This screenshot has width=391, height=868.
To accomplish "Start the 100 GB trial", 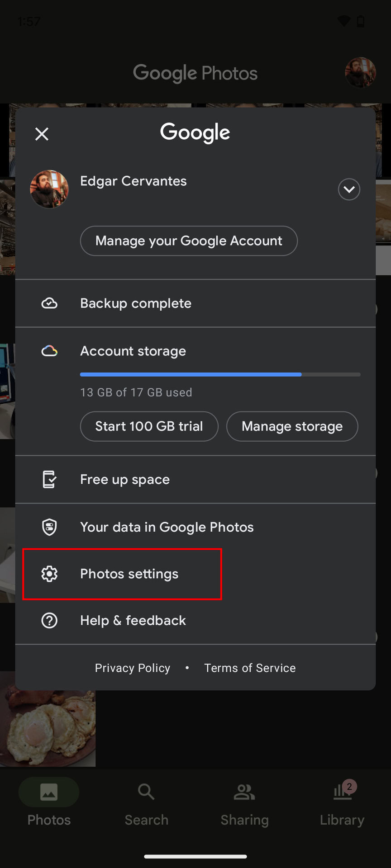I will point(149,426).
